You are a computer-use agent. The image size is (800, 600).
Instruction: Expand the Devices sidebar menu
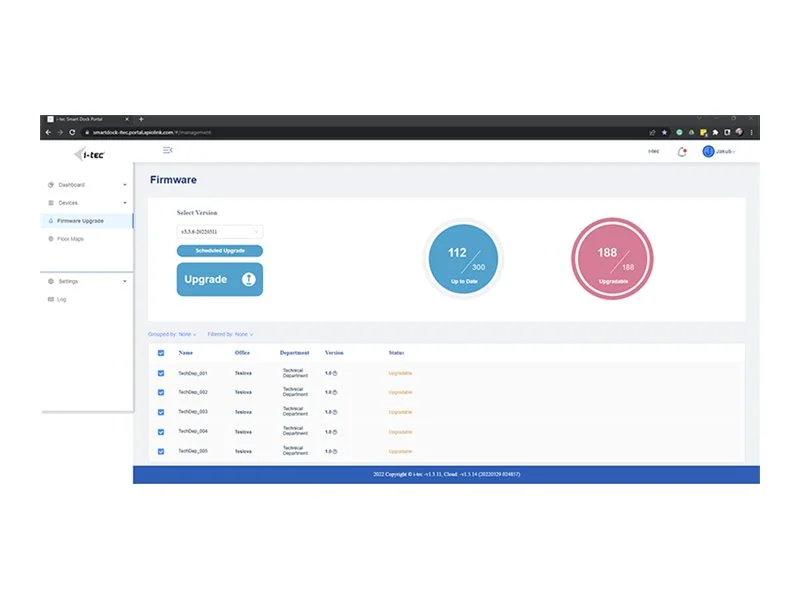[87, 203]
